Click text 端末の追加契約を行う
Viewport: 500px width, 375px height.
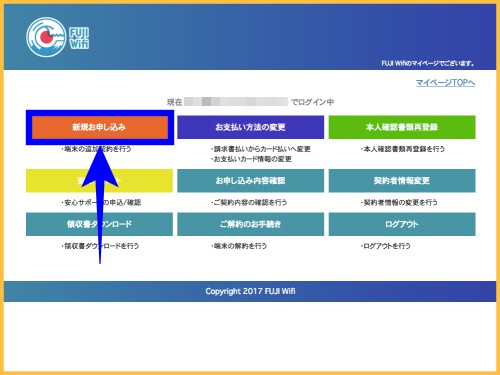96,149
